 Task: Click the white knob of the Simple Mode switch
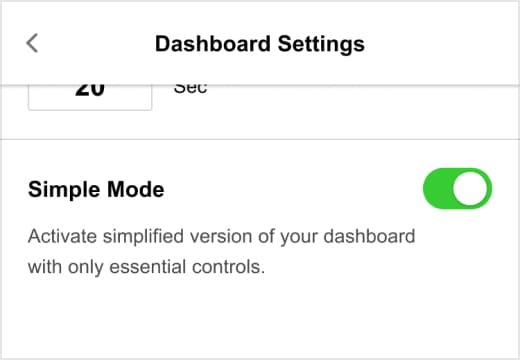(x=470, y=189)
